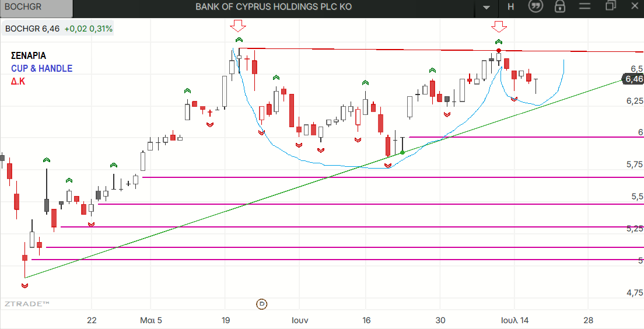This screenshot has width=644, height=329.
Task: Click the 30 date axis label
Action: coord(440,320)
